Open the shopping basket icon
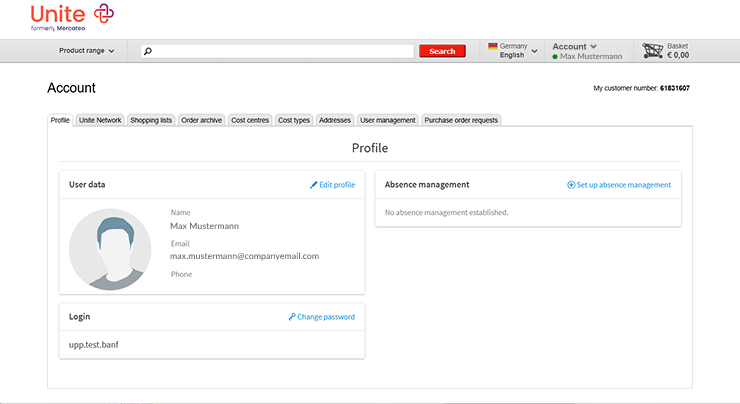This screenshot has height=404, width=740. [x=653, y=50]
